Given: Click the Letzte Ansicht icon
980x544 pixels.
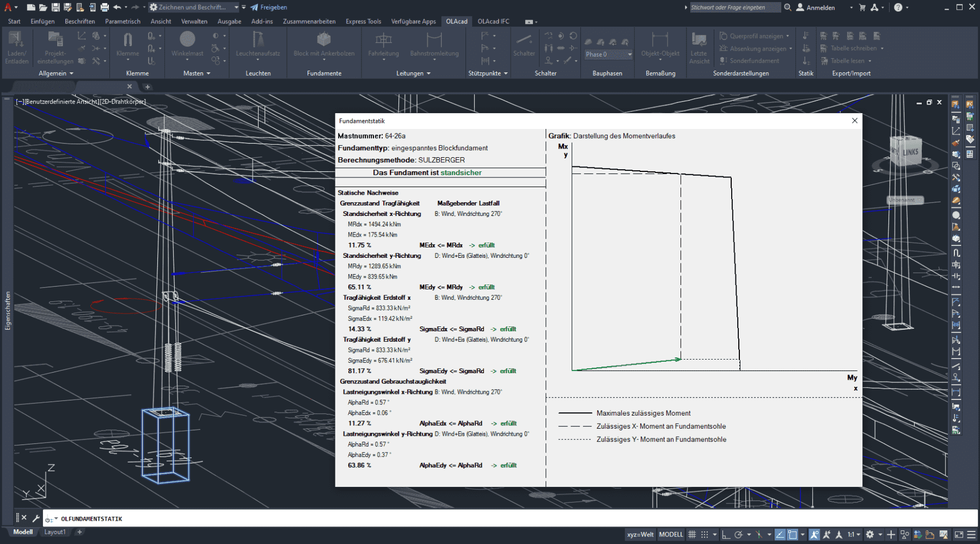Looking at the screenshot, I should (x=699, y=46).
